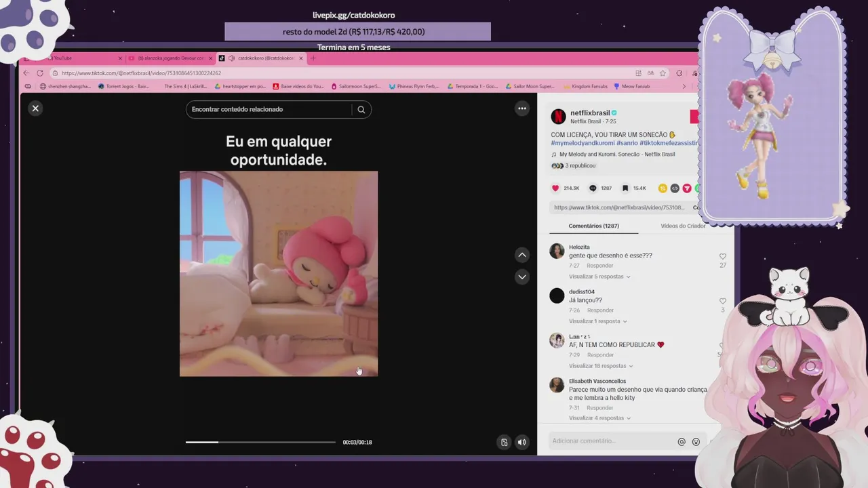Image resolution: width=868 pixels, height=488 pixels.
Task: Click the embed code share icon
Action: coord(675,188)
